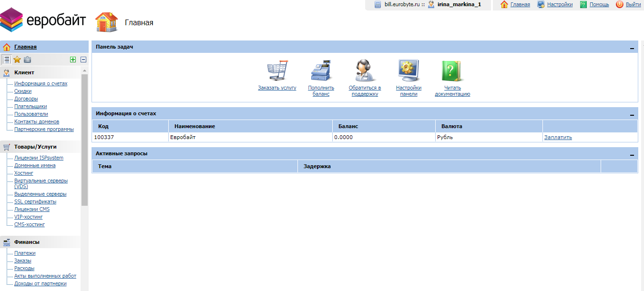Open Лицензии ISPsystem in the sidebar
Image resolution: width=644 pixels, height=291 pixels.
(x=39, y=158)
